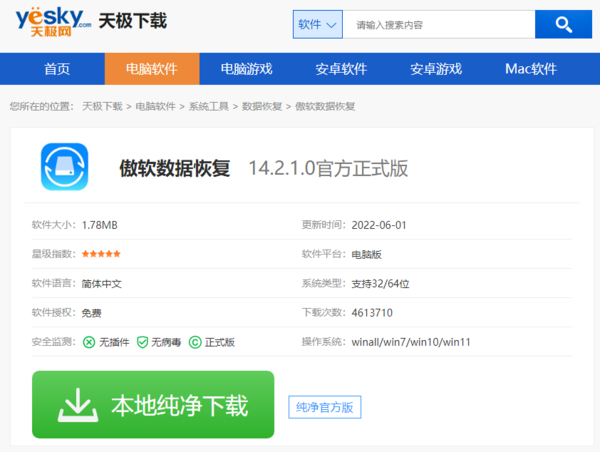600x452 pixels.
Task: Click the 天极下载 breadcrumb link
Action: [x=101, y=106]
